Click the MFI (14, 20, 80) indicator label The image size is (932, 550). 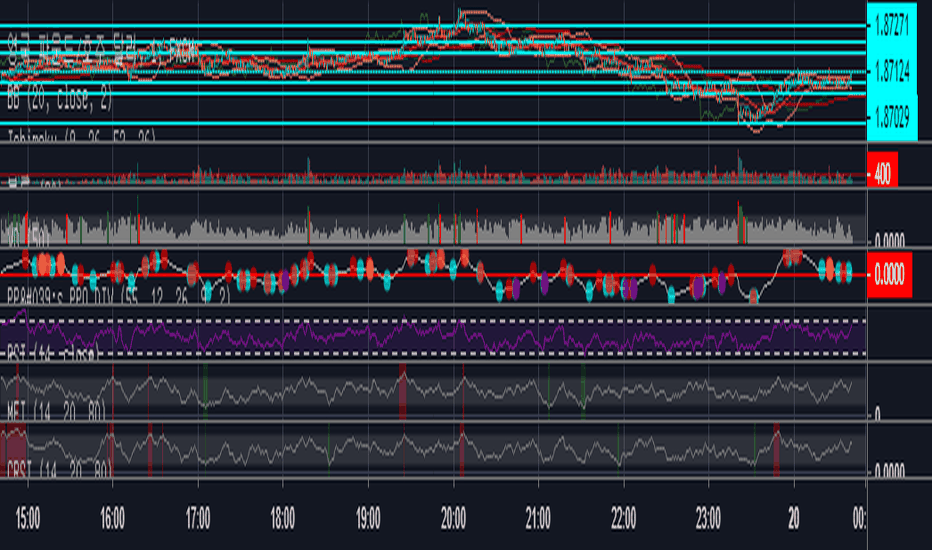pos(57,411)
